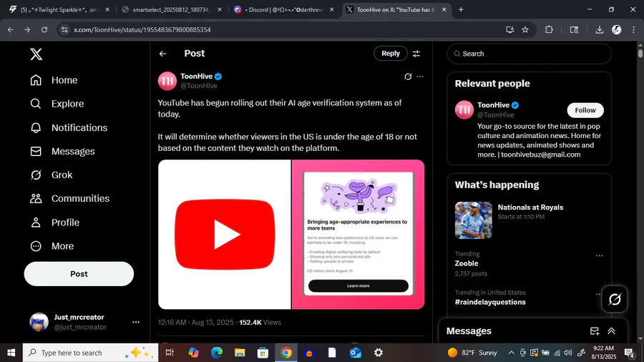Viewport: 644px width, 362px height.
Task: View site information icon in address bar
Action: pyautogui.click(x=64, y=29)
